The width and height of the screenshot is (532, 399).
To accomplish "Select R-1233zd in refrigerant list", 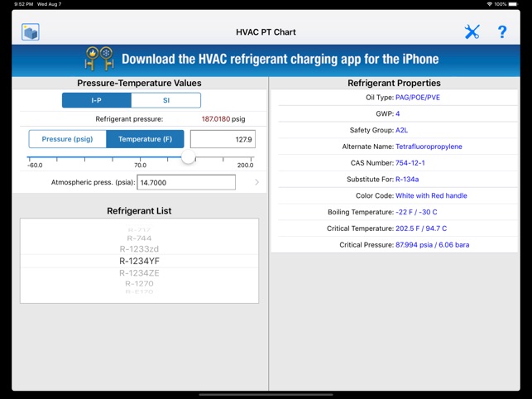I will [139, 249].
